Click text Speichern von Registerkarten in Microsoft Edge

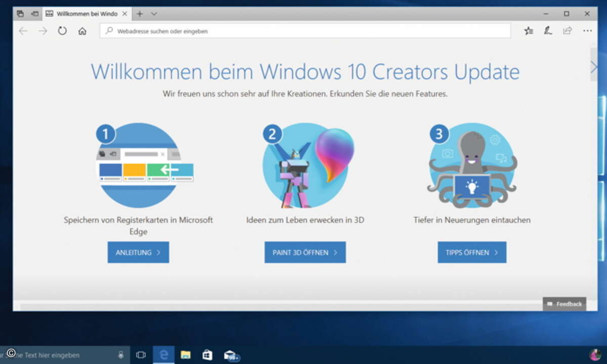coord(138,226)
